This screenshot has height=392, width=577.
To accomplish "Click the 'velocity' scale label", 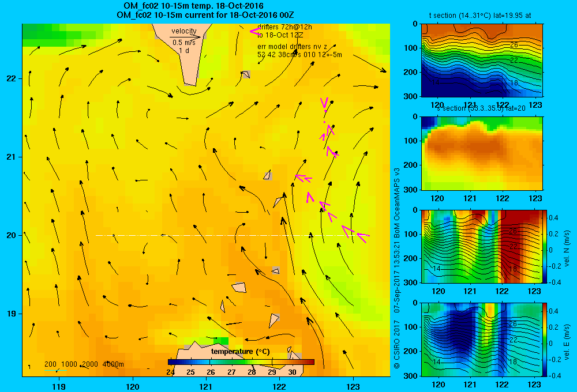I will [184, 31].
